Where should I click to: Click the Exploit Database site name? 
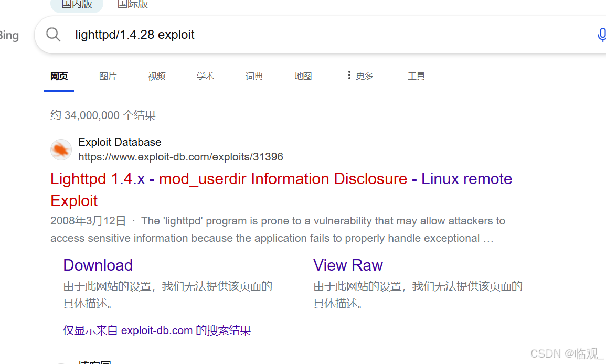coord(120,142)
